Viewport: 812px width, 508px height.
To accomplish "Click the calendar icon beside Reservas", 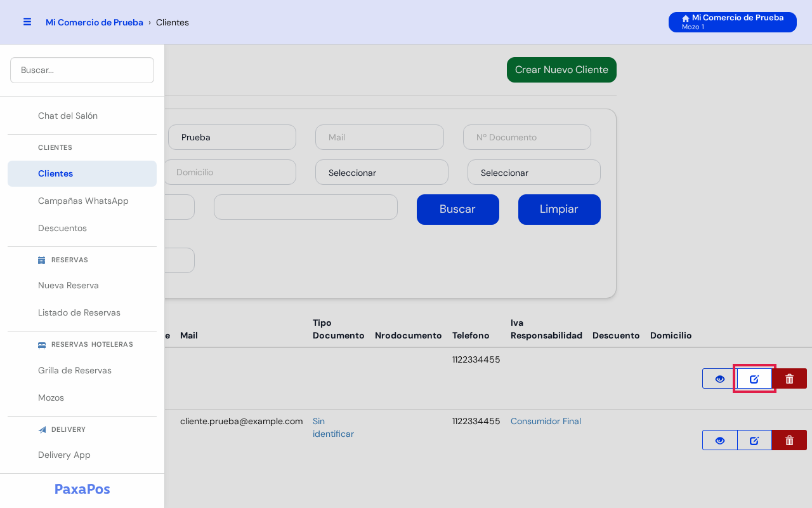I will pyautogui.click(x=42, y=260).
